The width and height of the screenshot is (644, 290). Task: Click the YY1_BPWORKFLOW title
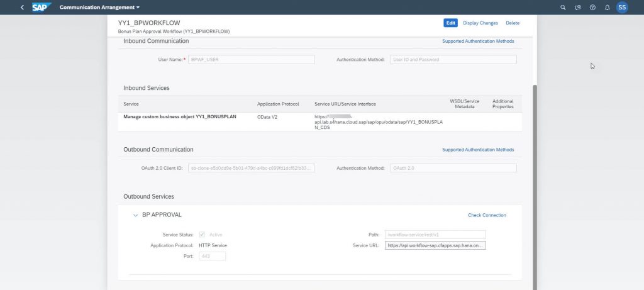coord(149,23)
